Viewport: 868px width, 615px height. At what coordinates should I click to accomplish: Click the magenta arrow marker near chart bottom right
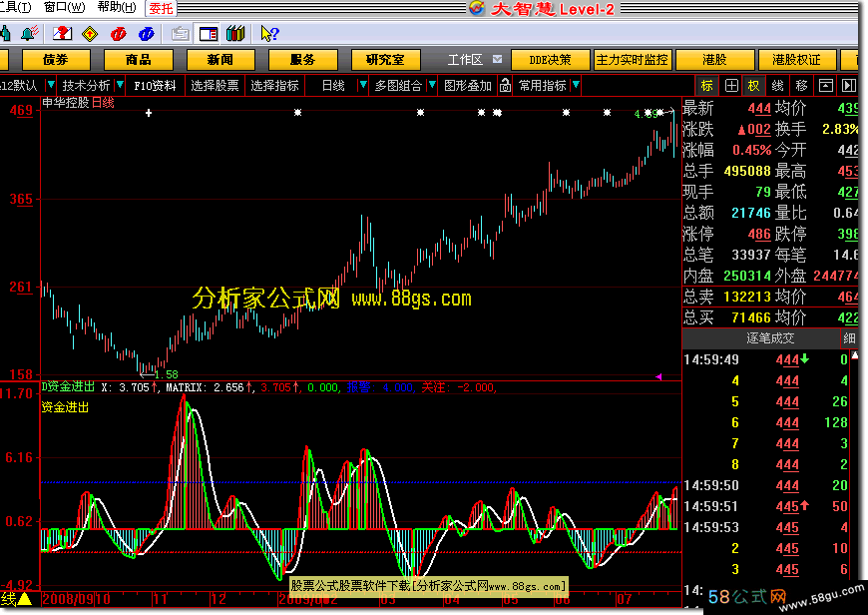click(658, 376)
